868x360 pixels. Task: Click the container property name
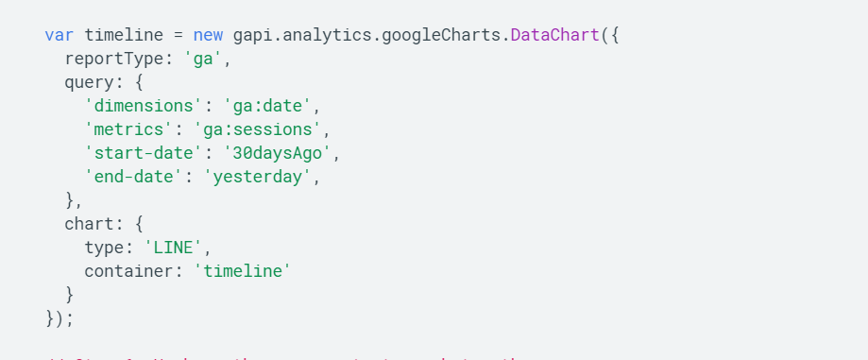(129, 271)
